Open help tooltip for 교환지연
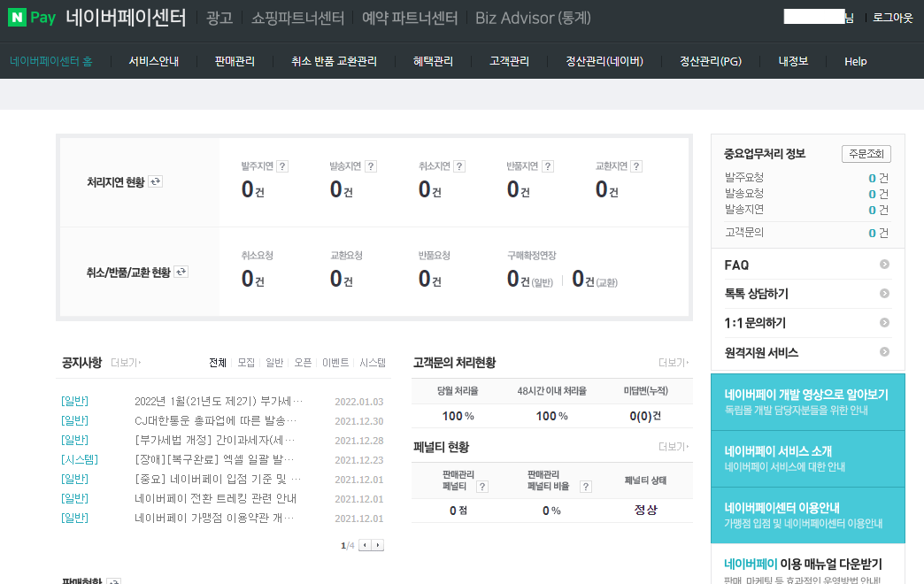The height and width of the screenshot is (584, 924). pos(635,166)
